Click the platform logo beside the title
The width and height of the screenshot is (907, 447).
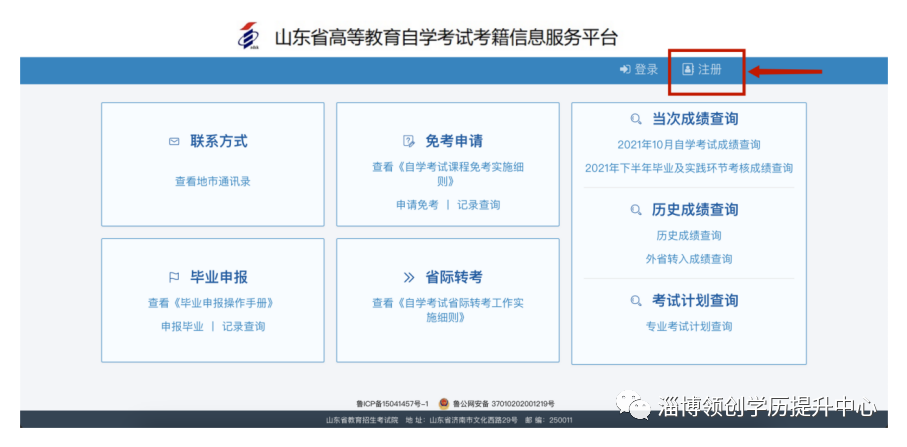click(x=249, y=36)
